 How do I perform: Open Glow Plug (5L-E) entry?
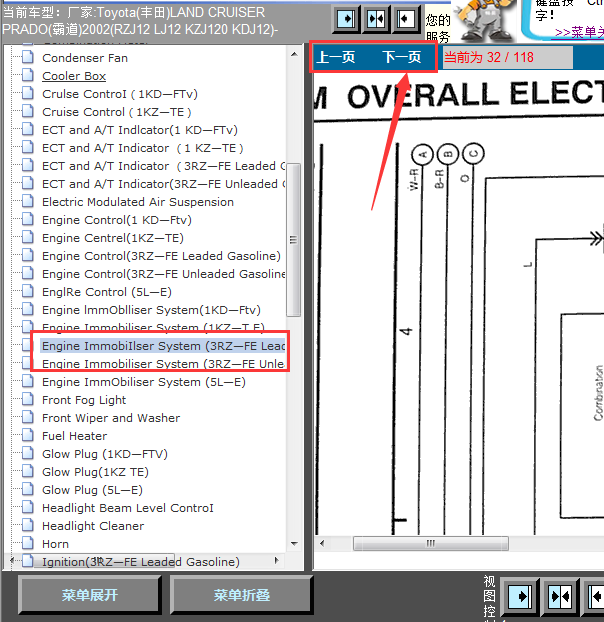tap(92, 490)
